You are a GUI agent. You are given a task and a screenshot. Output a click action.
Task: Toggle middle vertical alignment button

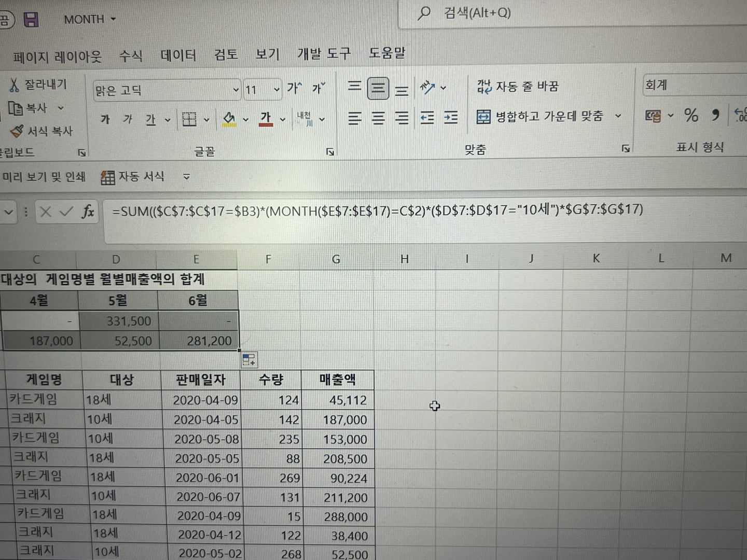pos(378,89)
